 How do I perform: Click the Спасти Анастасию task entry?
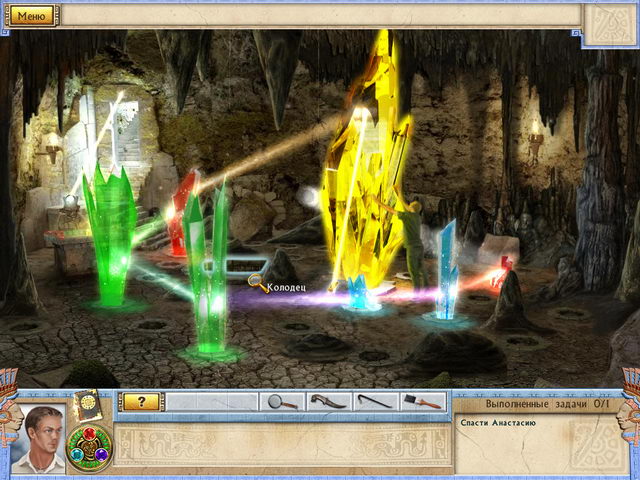499,424
